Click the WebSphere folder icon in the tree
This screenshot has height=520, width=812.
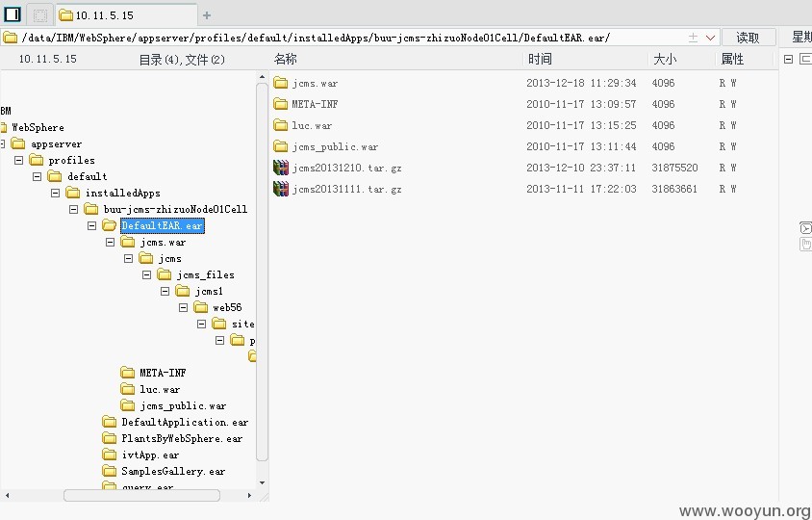(4, 127)
